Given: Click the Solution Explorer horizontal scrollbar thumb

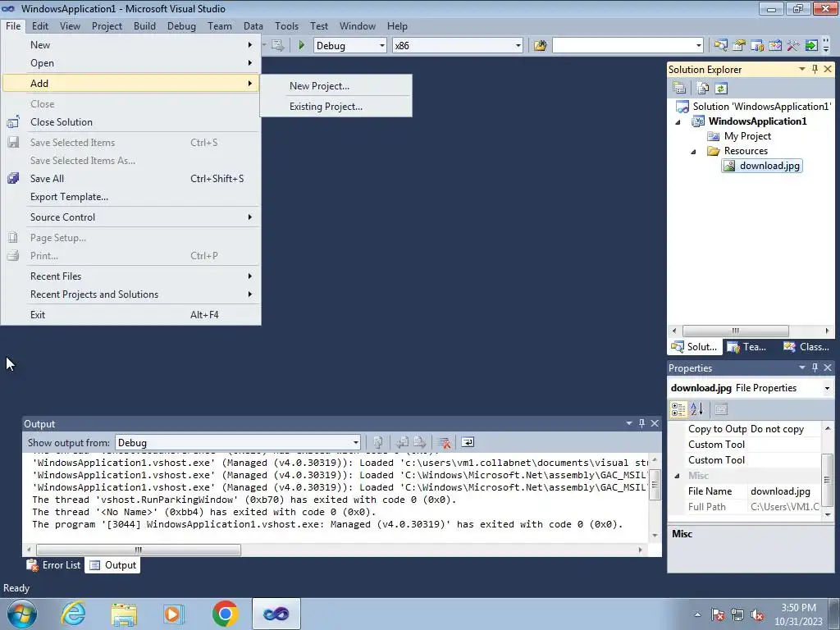Looking at the screenshot, I should pos(735,331).
